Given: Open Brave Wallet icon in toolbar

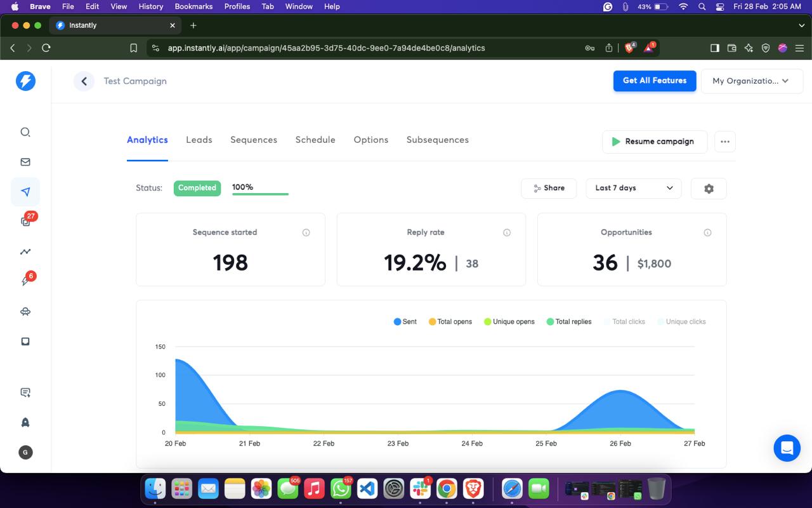Looking at the screenshot, I should [x=731, y=48].
